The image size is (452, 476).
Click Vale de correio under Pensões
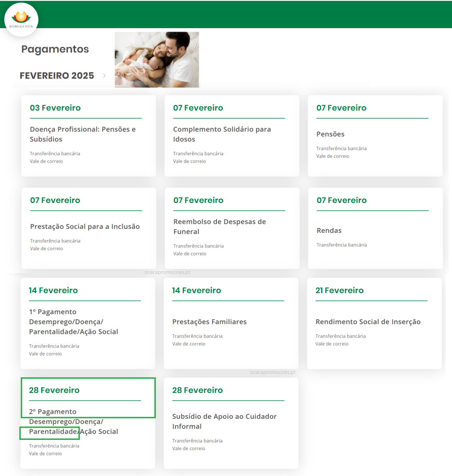(x=333, y=156)
